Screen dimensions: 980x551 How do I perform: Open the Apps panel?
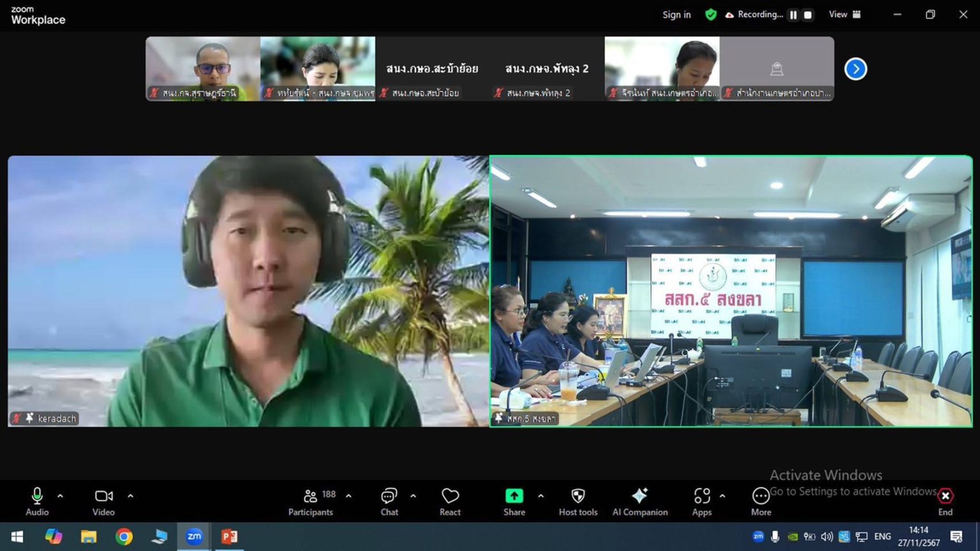[x=702, y=501]
